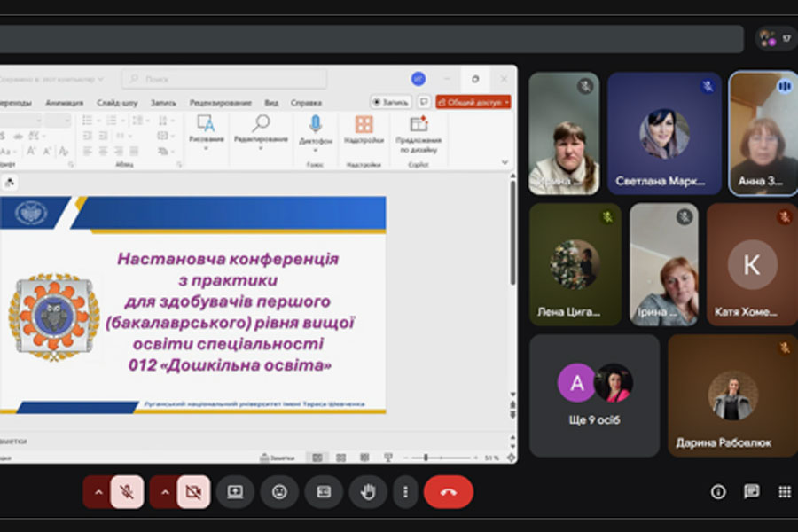Click the Общий доступ share button
The width and height of the screenshot is (798, 532).
click(x=473, y=102)
